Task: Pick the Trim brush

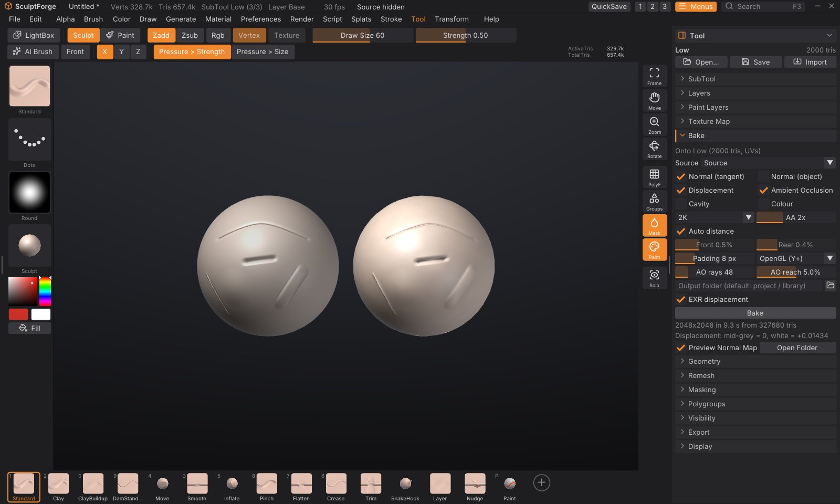Action: tap(371, 487)
